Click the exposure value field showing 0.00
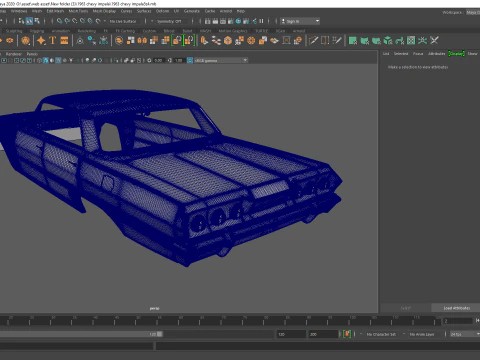This screenshot has height=360, width=480. click(x=159, y=60)
